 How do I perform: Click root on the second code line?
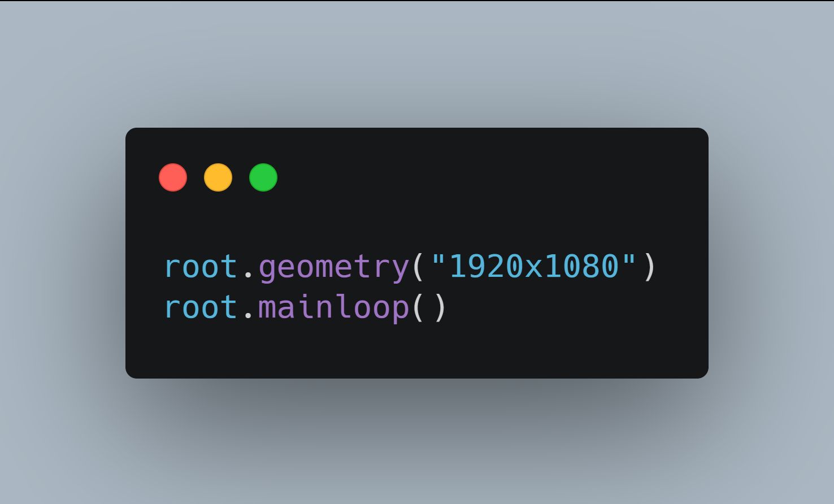[x=201, y=307]
